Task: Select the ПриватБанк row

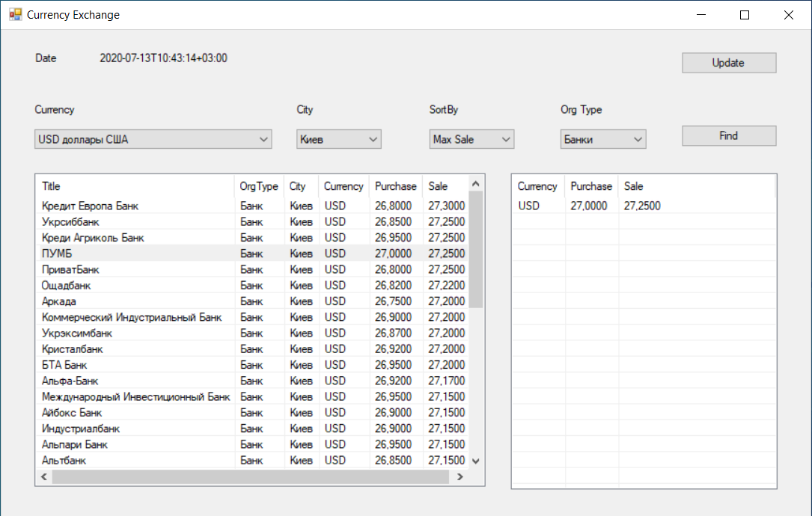Action: [x=252, y=270]
